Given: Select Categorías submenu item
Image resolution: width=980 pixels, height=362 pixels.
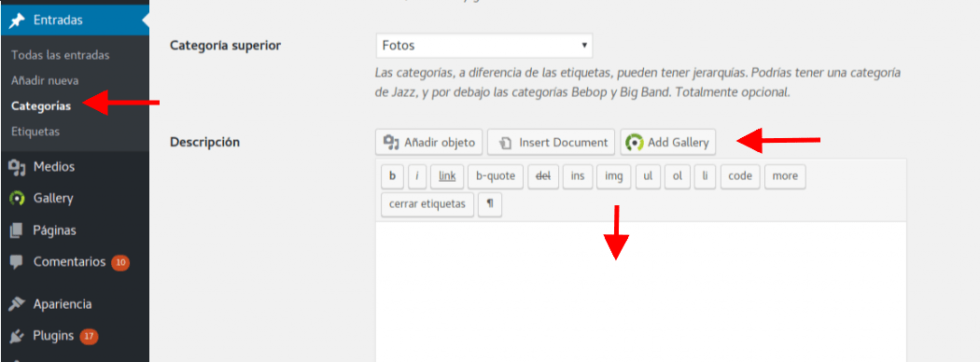Looking at the screenshot, I should pyautogui.click(x=41, y=106).
